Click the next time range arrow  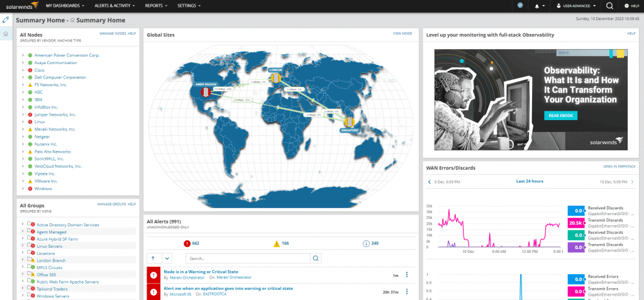click(632, 182)
